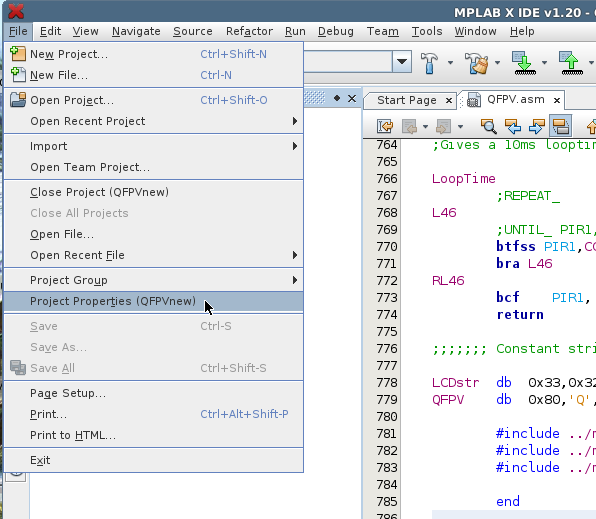Screen dimensions: 596x519
Task: Click the 'end' directive in code
Action: (507, 502)
